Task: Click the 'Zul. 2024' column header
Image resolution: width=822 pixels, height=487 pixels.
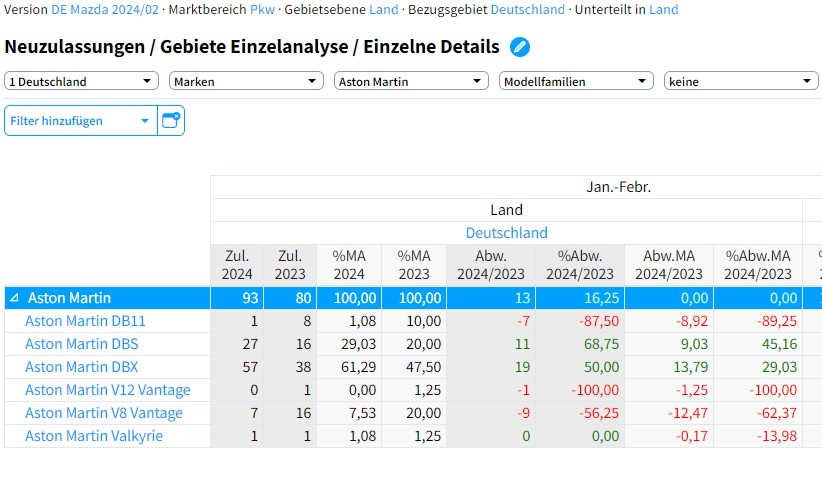Action: pyautogui.click(x=237, y=265)
